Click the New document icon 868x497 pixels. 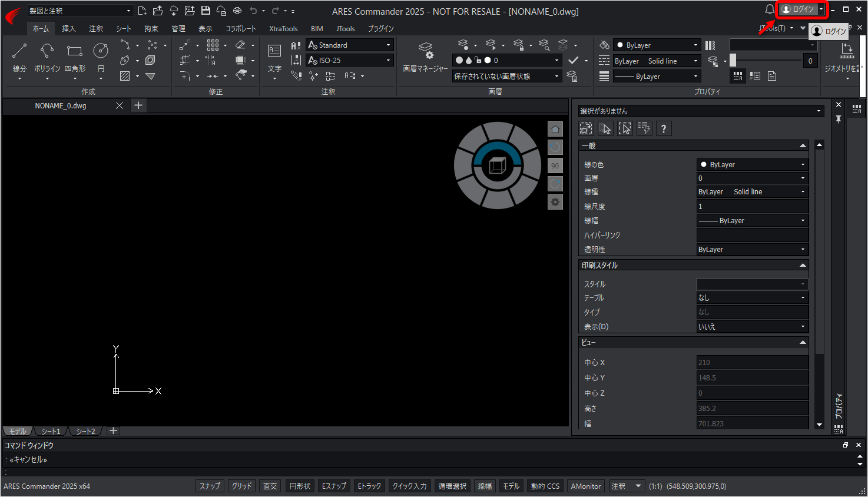click(x=142, y=11)
